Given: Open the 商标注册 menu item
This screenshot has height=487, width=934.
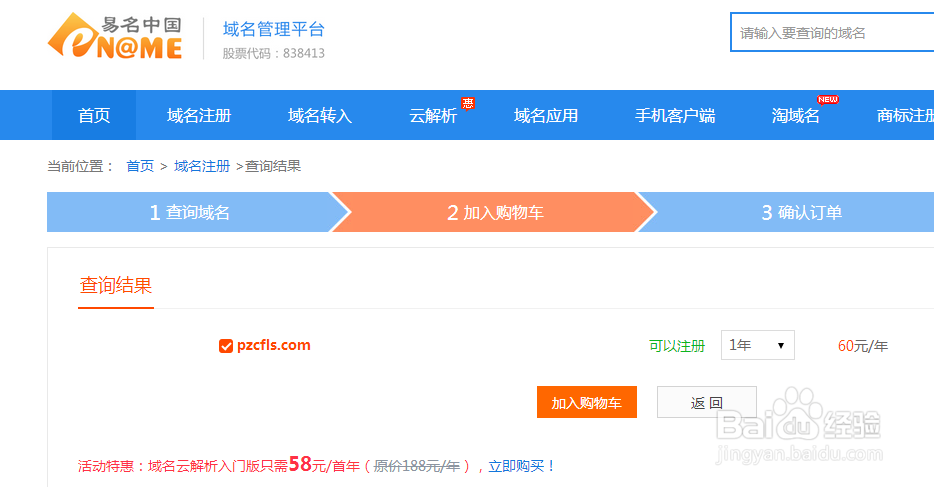Looking at the screenshot, I should click(905, 115).
